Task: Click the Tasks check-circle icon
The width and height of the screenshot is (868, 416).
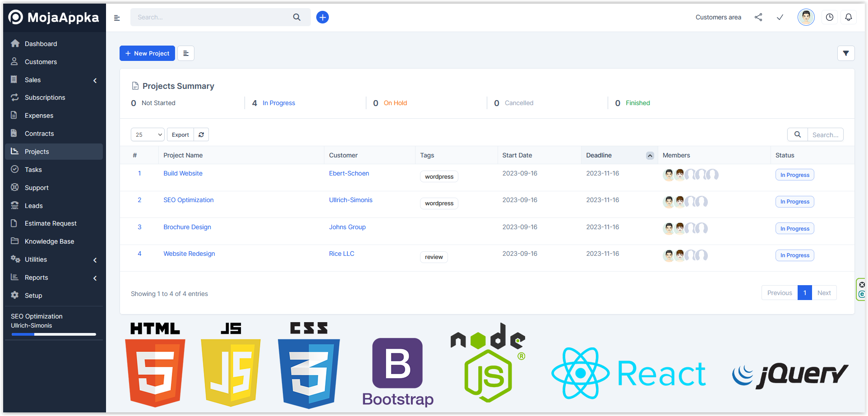Action: (15, 169)
